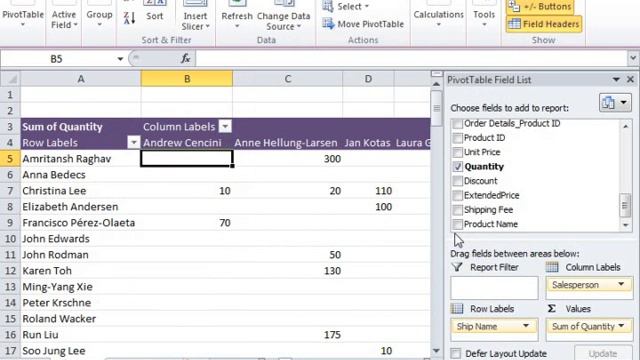Click the empty Report Filter area
This screenshot has width=640, height=360.
pyautogui.click(x=494, y=288)
